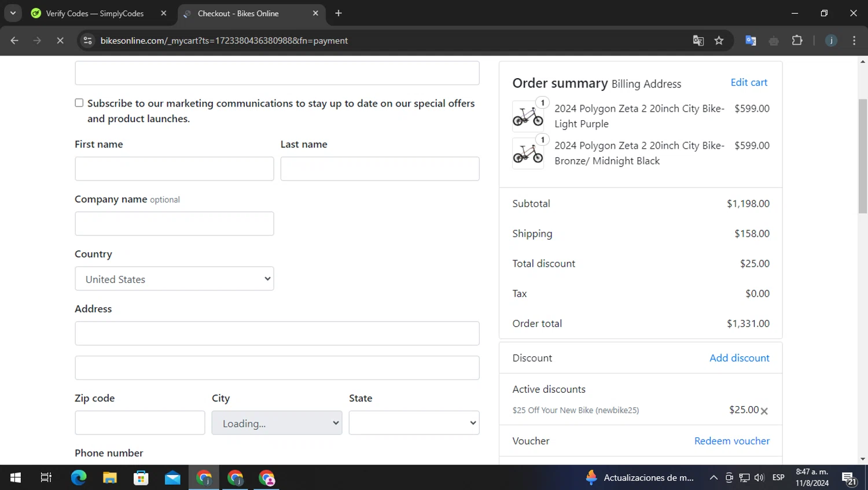Focus the first Address line field

tap(277, 333)
